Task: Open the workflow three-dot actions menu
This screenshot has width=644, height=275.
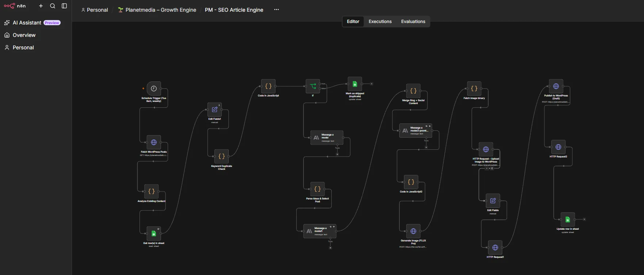Action: (x=277, y=10)
